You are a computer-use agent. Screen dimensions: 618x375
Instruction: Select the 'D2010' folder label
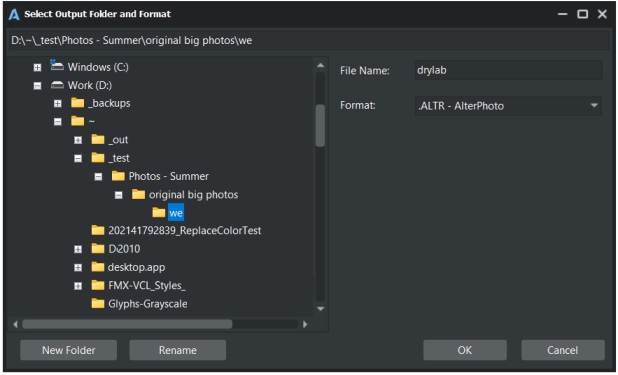[x=124, y=249]
